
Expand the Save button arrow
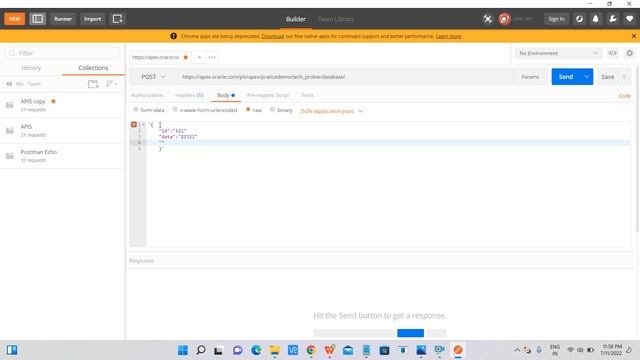[624, 77]
